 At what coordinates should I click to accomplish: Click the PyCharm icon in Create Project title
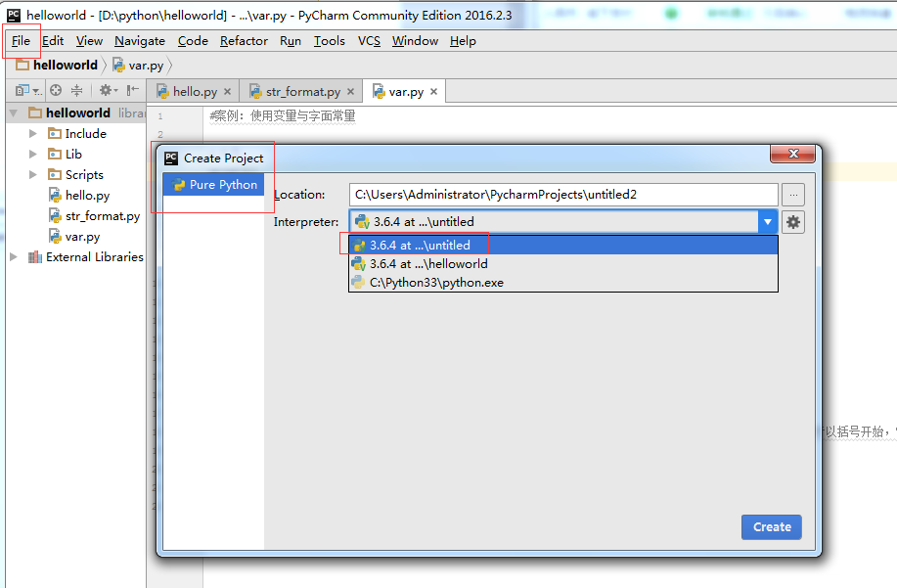click(171, 158)
